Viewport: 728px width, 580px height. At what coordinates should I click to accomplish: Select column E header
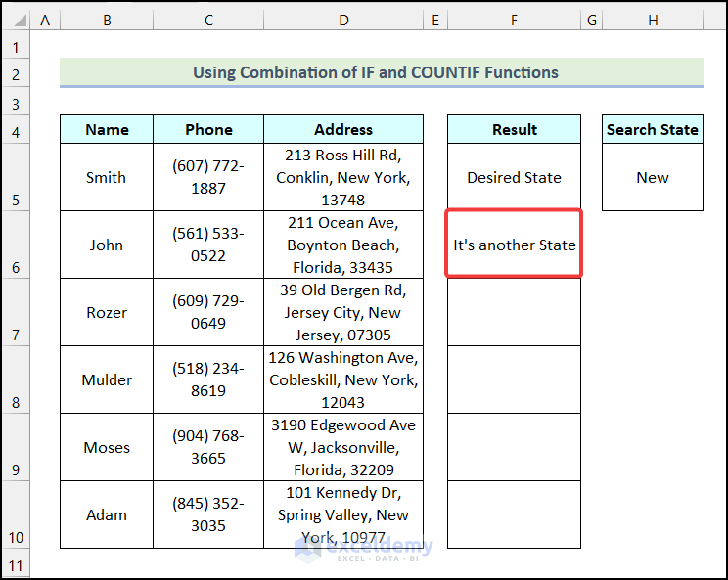click(435, 21)
